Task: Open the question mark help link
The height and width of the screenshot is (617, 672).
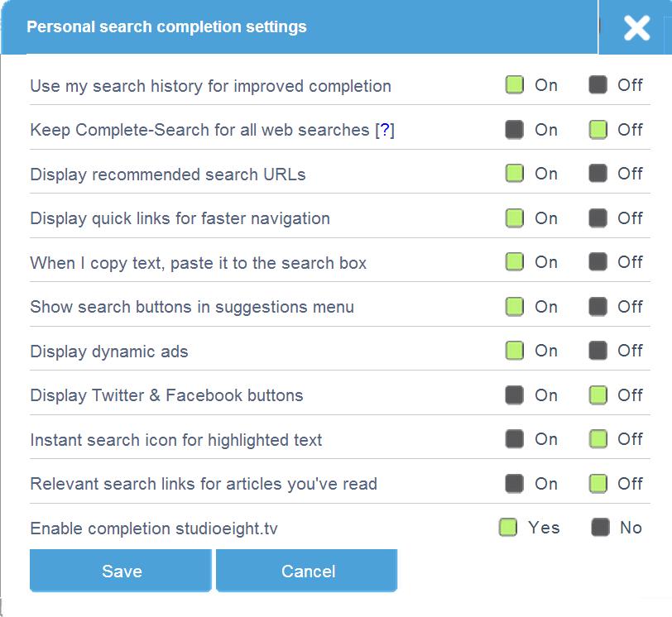Action: point(384,130)
